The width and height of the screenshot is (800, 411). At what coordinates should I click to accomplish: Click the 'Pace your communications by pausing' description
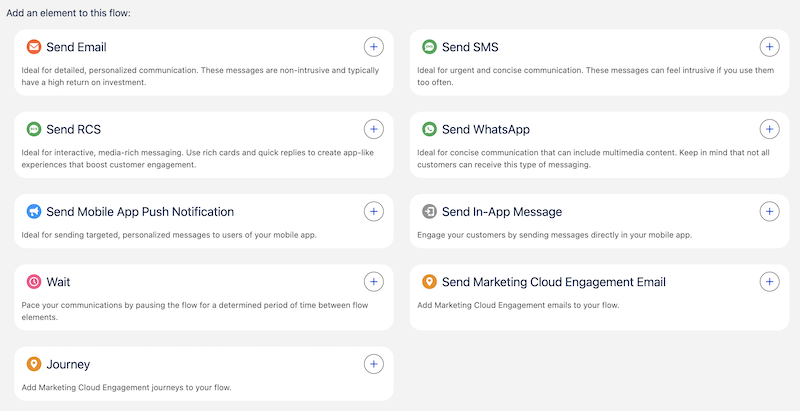tap(195, 311)
